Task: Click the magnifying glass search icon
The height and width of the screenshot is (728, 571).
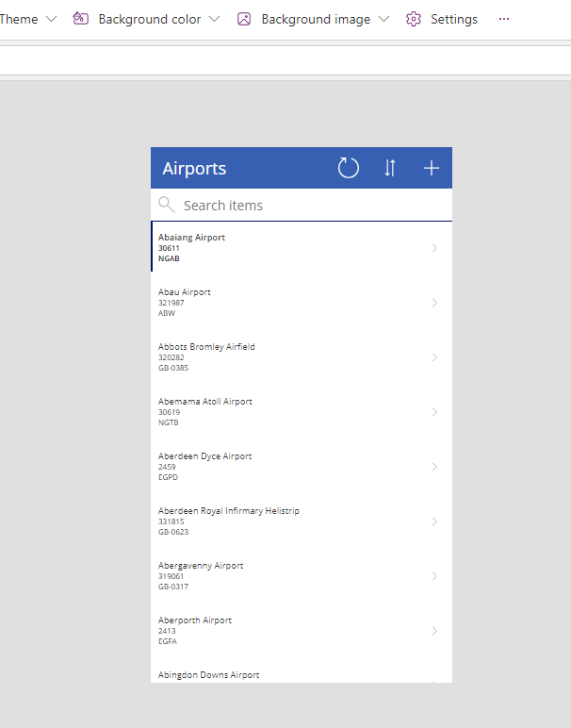Action: 167,205
